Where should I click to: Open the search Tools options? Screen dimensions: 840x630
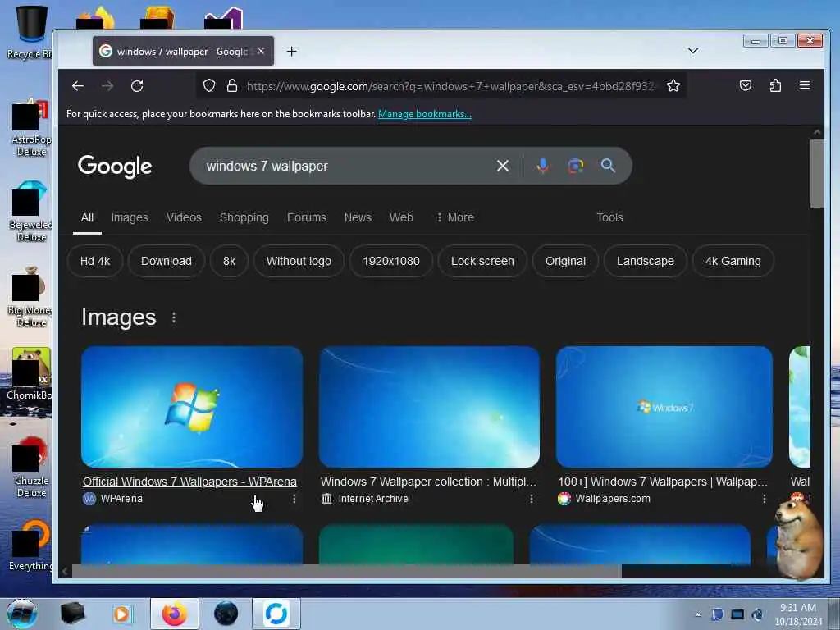pyautogui.click(x=609, y=217)
